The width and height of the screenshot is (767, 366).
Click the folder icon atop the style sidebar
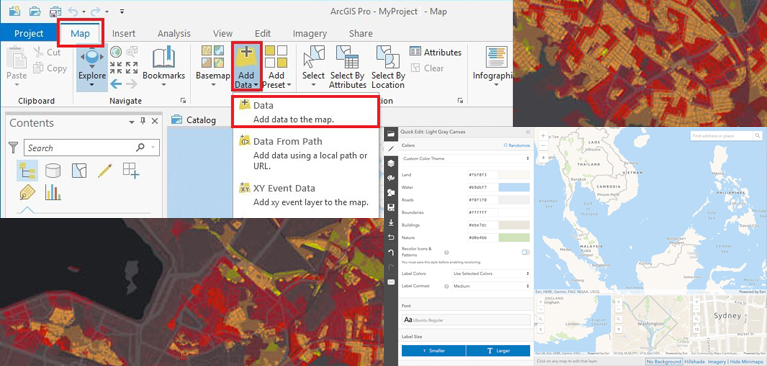[x=391, y=133]
